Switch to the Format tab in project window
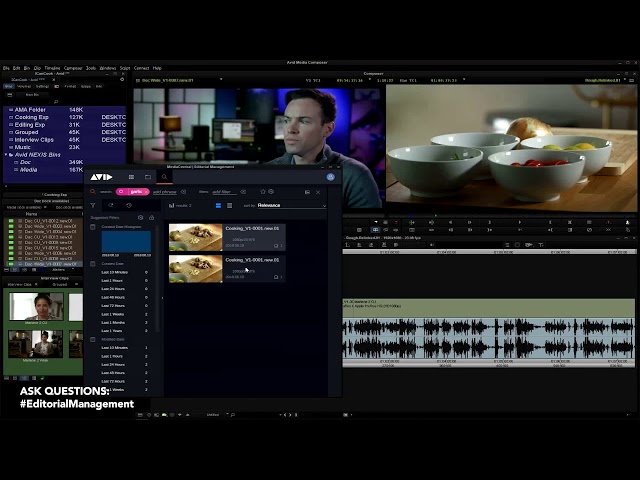The width and height of the screenshot is (640, 480). click(x=70, y=87)
